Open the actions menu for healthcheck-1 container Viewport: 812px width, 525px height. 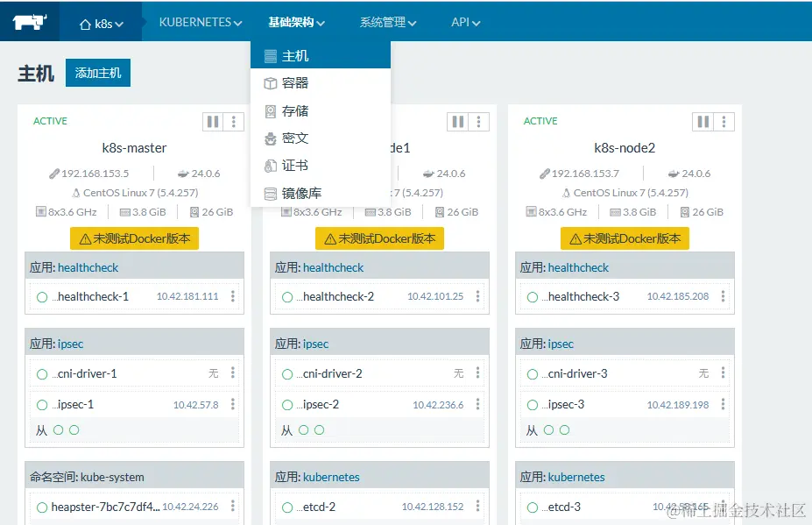pos(233,296)
